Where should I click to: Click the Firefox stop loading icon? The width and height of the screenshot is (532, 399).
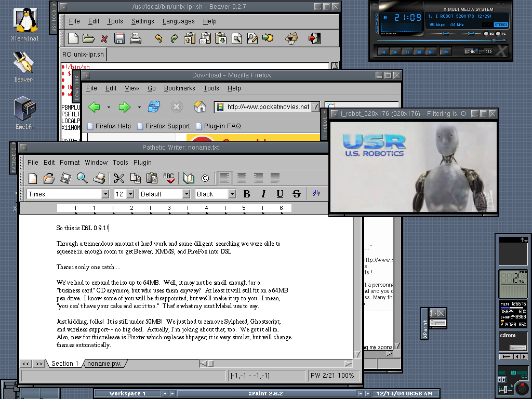tap(177, 107)
